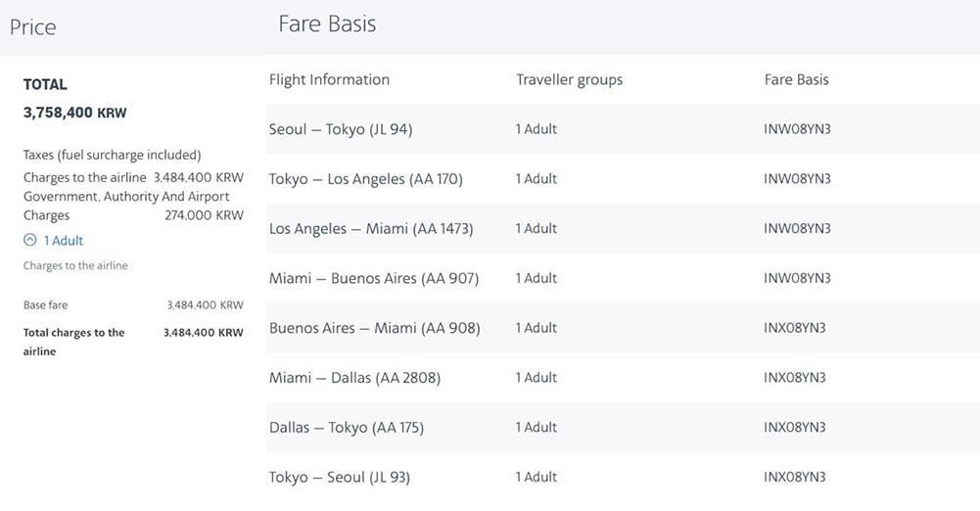Click the 274,000 KRW government charges amount
The image size is (980, 511).
coord(204,215)
